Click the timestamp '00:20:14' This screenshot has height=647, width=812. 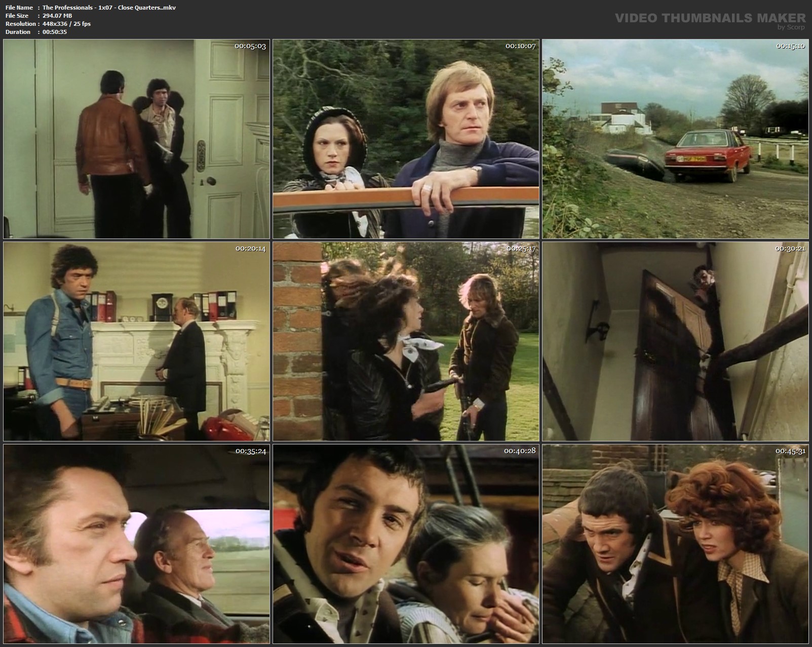[250, 249]
